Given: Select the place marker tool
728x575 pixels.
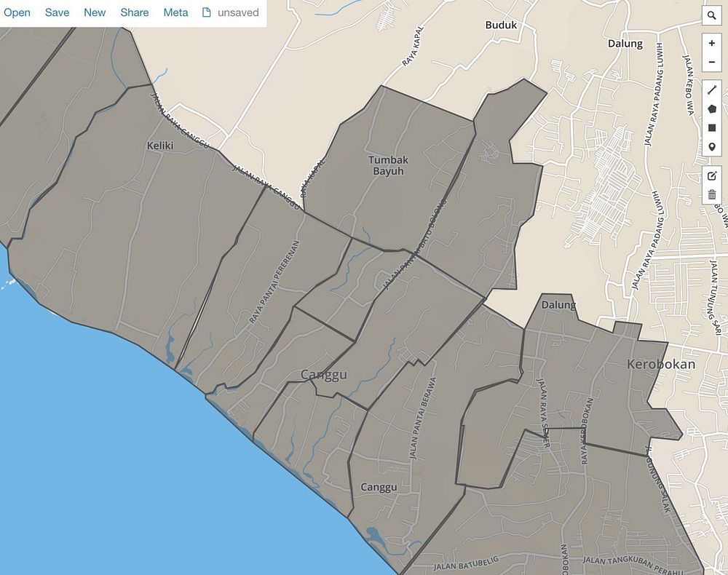Looking at the screenshot, I should [x=711, y=147].
